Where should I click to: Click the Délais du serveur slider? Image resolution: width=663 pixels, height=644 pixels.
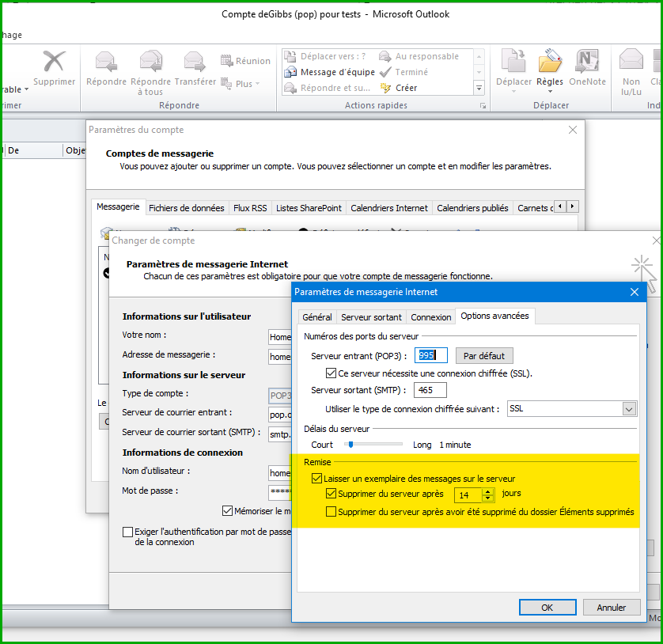[x=349, y=445]
